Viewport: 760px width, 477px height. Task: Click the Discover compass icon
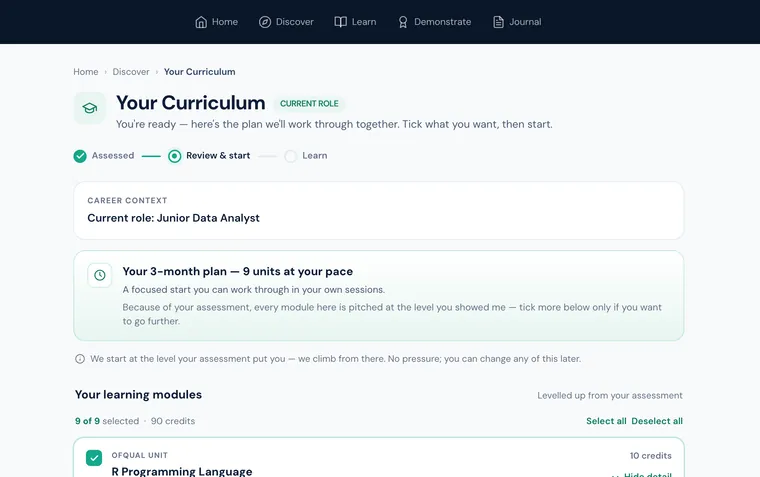coord(265,22)
